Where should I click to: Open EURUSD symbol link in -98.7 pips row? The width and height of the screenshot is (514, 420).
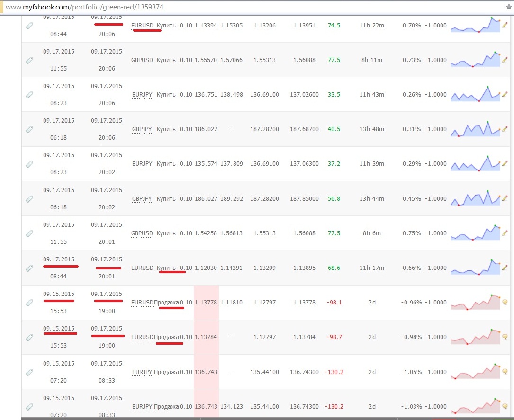click(x=142, y=337)
